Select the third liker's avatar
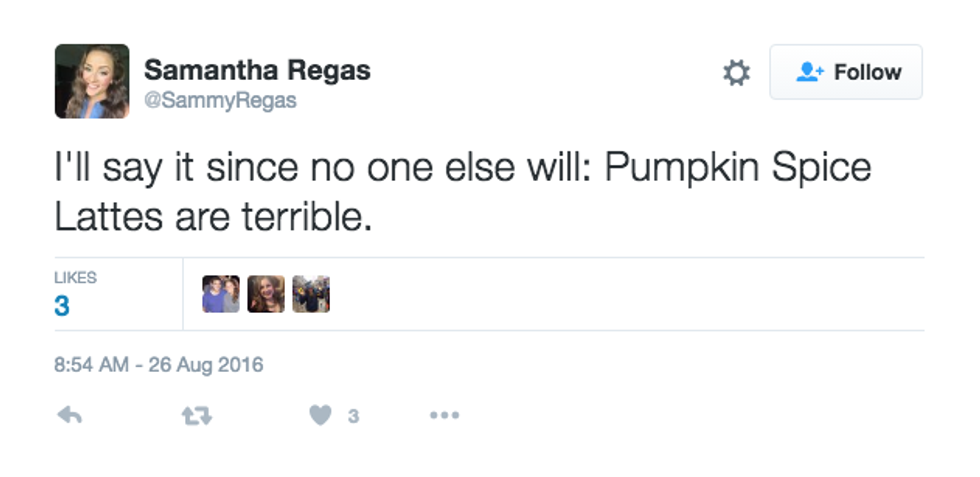The height and width of the screenshot is (477, 980). pos(311,294)
